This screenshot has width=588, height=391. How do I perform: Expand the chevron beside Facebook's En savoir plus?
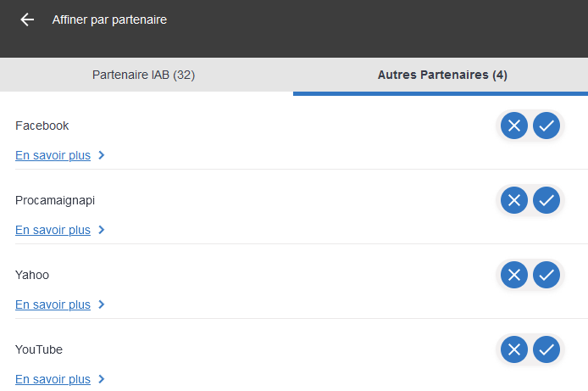coord(102,155)
